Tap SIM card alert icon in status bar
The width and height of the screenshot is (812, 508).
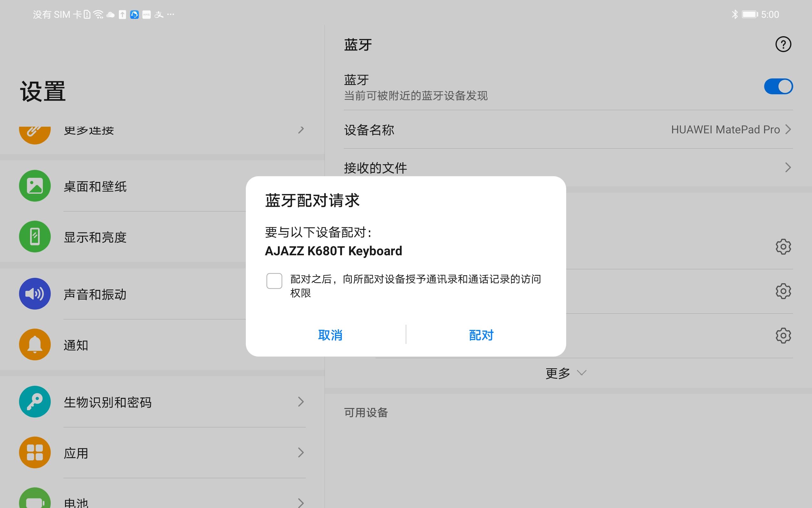[87, 14]
